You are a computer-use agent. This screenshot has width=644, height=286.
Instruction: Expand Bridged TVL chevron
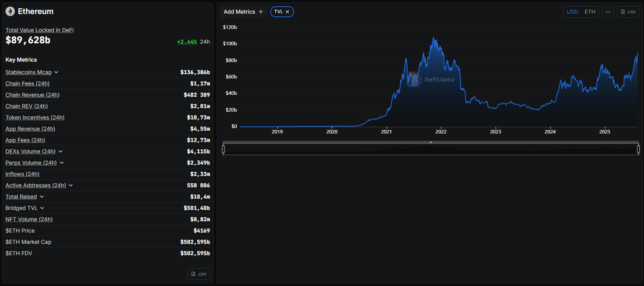tap(42, 208)
